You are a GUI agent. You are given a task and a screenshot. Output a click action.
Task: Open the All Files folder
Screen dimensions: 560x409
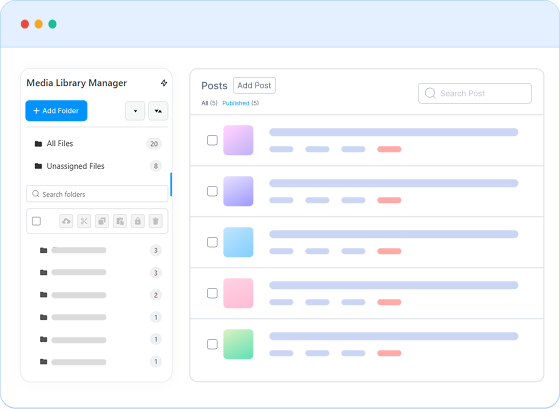(x=97, y=144)
